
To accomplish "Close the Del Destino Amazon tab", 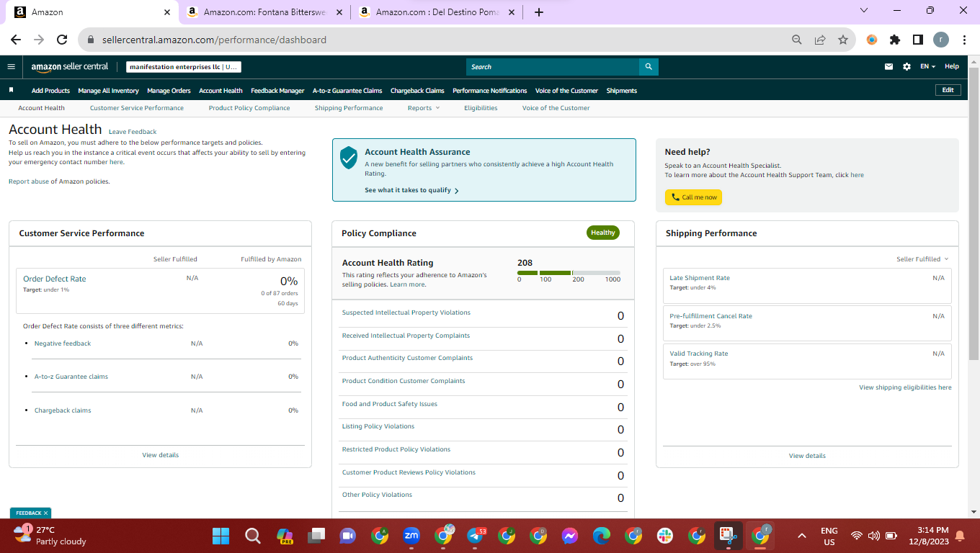I will 512,12.
